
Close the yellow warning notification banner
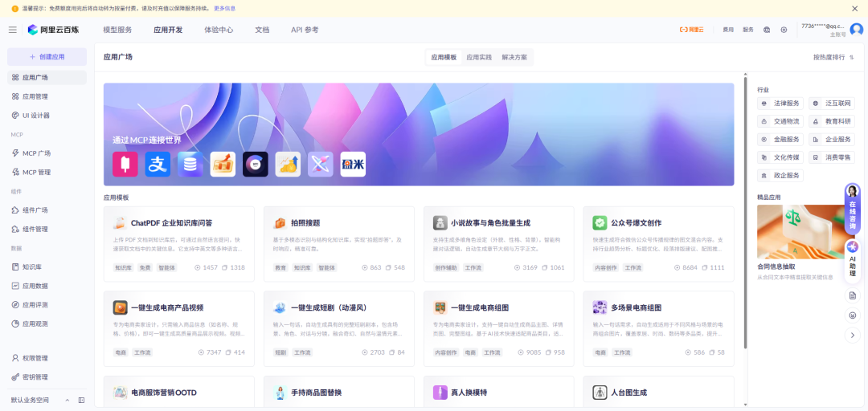click(x=854, y=8)
